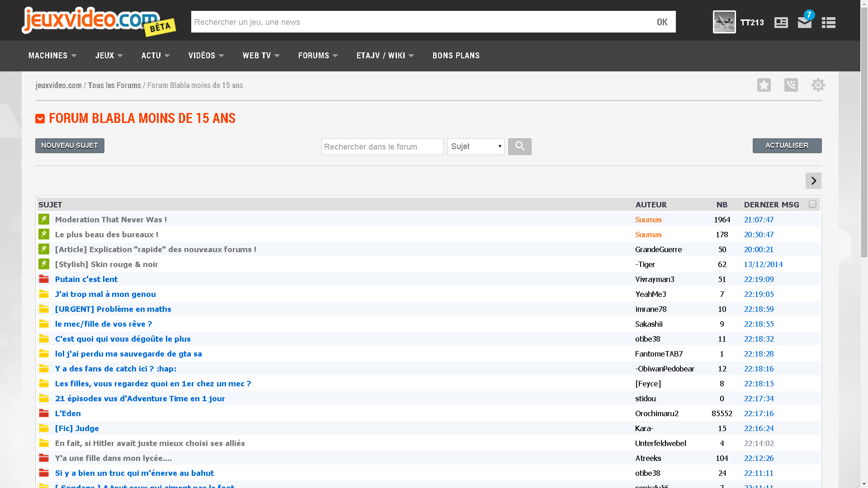
Task: Expand the MACHINES menu dropdown
Action: (x=52, y=56)
